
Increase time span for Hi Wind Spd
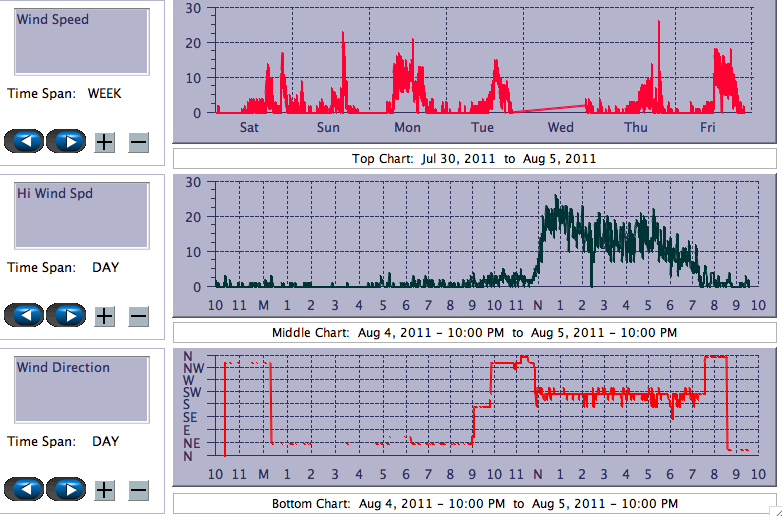[104, 316]
